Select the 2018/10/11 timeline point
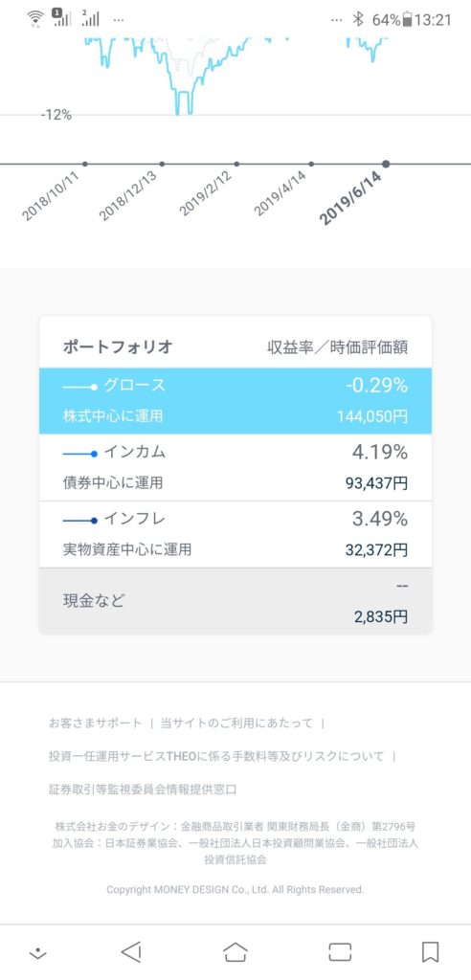The width and height of the screenshot is (471, 980). point(85,165)
